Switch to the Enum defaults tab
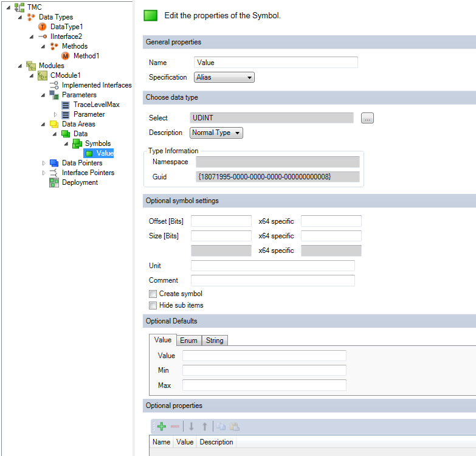Image resolution: width=476 pixels, height=456 pixels. (188, 340)
